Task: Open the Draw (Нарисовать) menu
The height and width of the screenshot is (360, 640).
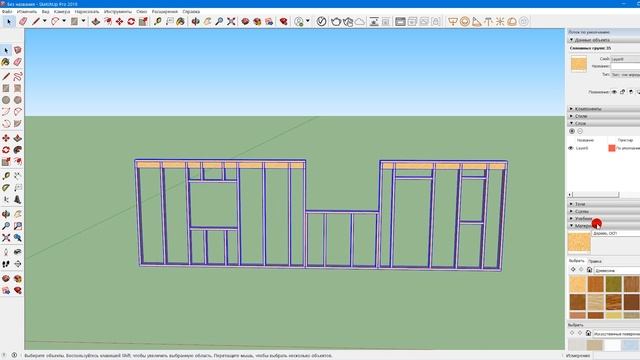Action: [x=87, y=11]
